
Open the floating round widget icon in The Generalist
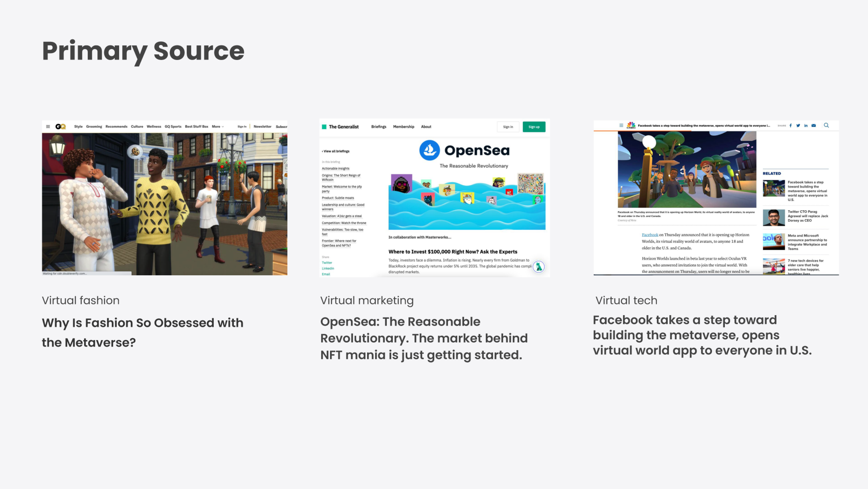tap(538, 267)
